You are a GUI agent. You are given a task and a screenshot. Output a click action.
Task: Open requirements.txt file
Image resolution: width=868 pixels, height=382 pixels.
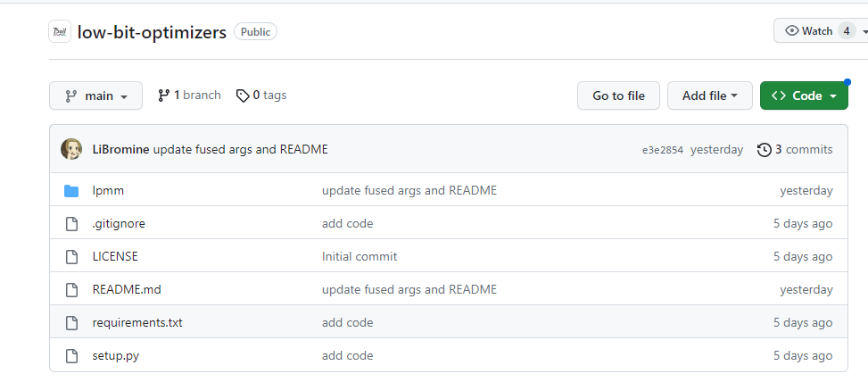click(x=137, y=323)
